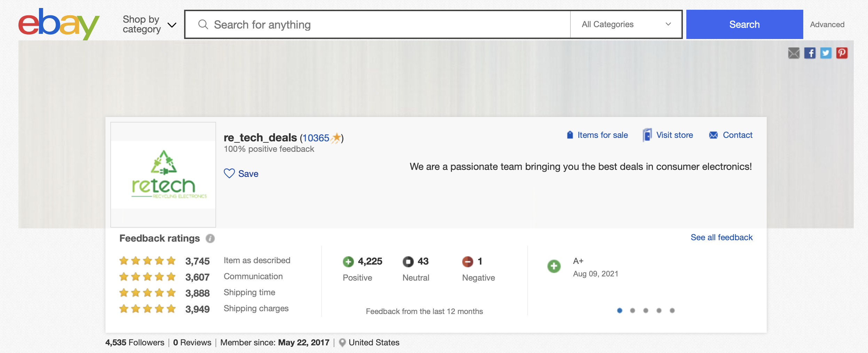Share on Facebook icon
Viewport: 868px width, 353px height.
[x=810, y=53]
